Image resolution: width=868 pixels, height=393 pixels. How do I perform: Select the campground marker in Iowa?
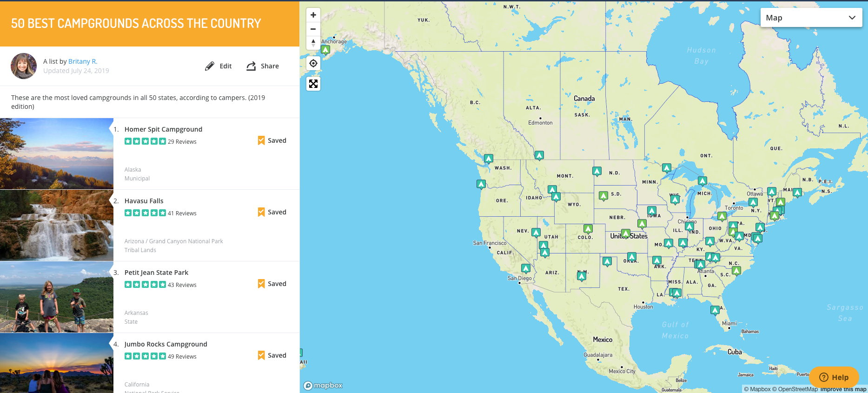(652, 211)
